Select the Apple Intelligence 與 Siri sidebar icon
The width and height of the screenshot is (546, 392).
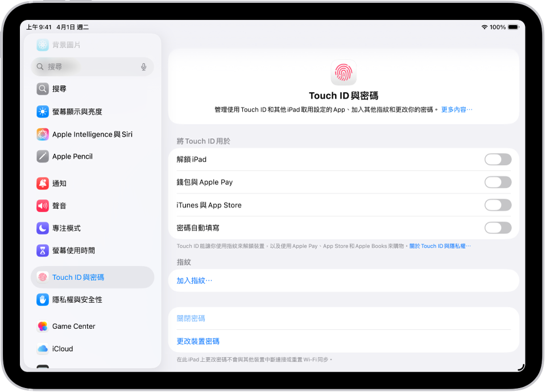point(43,134)
